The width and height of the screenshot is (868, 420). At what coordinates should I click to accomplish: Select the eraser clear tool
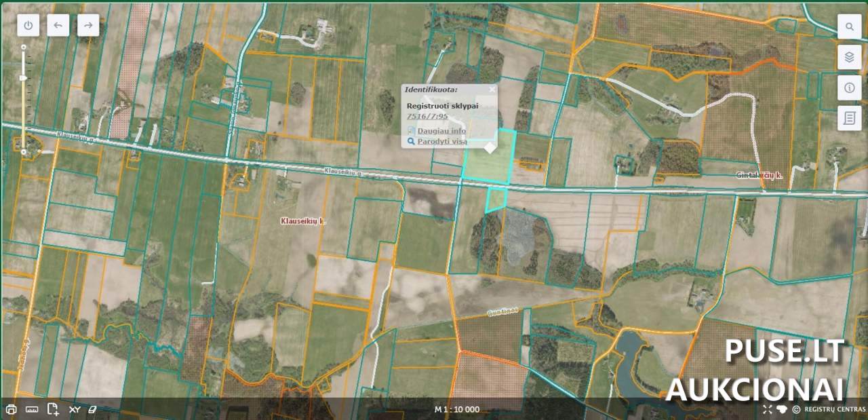[x=93, y=409]
